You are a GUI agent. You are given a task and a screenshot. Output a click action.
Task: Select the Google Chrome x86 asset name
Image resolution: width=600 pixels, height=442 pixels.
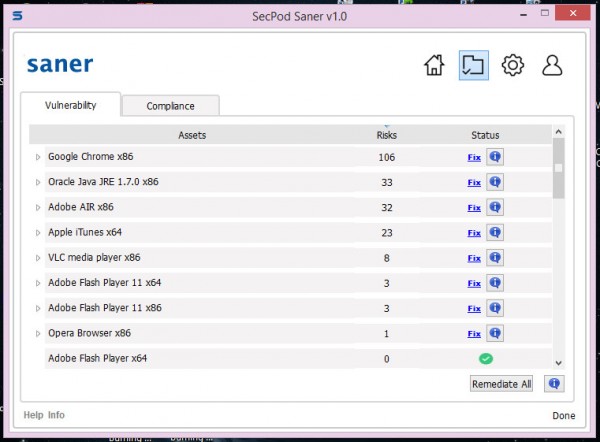91,157
